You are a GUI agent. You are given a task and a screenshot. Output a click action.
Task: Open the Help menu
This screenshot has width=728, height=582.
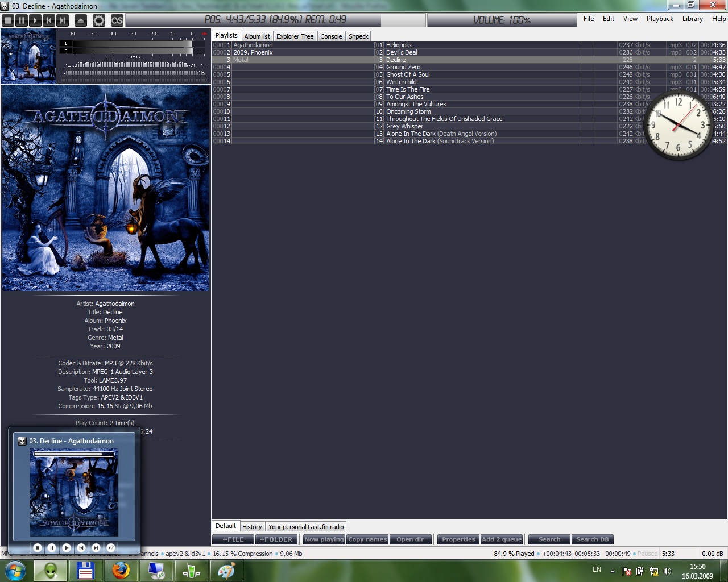[x=719, y=19]
